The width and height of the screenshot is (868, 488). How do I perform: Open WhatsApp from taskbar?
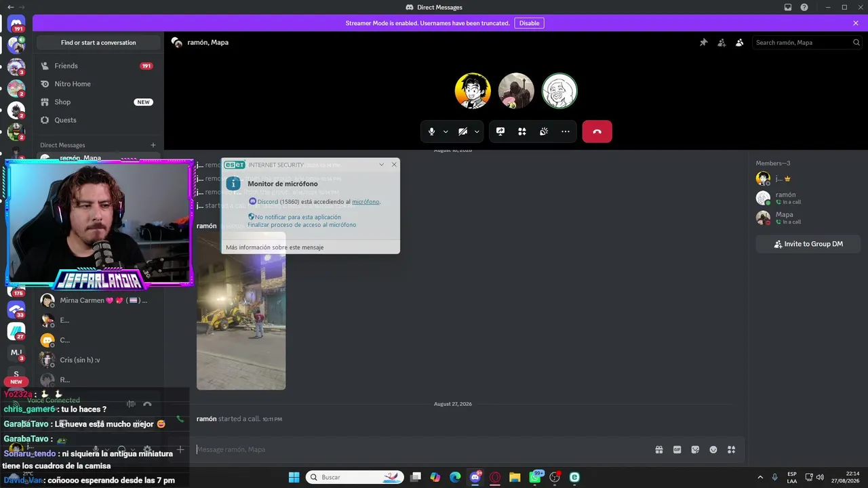pos(535,477)
